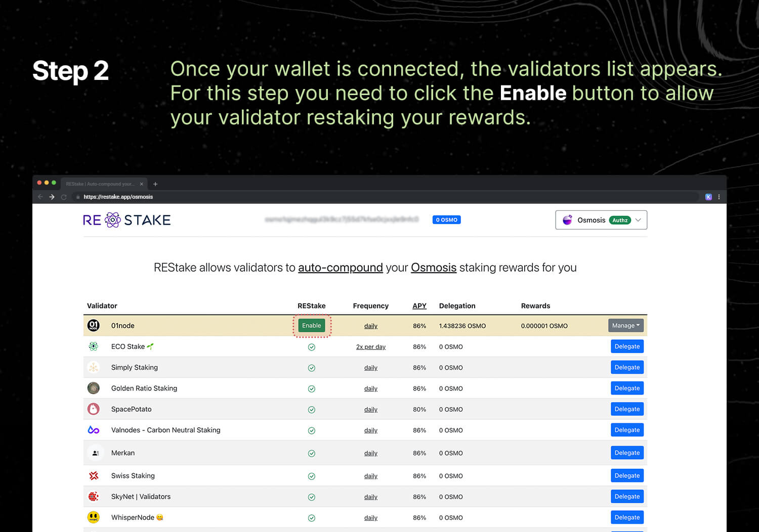This screenshot has width=759, height=532.
Task: Click the Merkan validator logo
Action: (x=95, y=453)
